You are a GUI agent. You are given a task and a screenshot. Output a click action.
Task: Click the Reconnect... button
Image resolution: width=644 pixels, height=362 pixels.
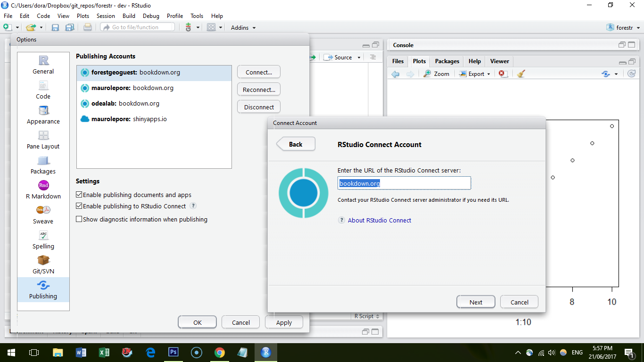pos(259,90)
